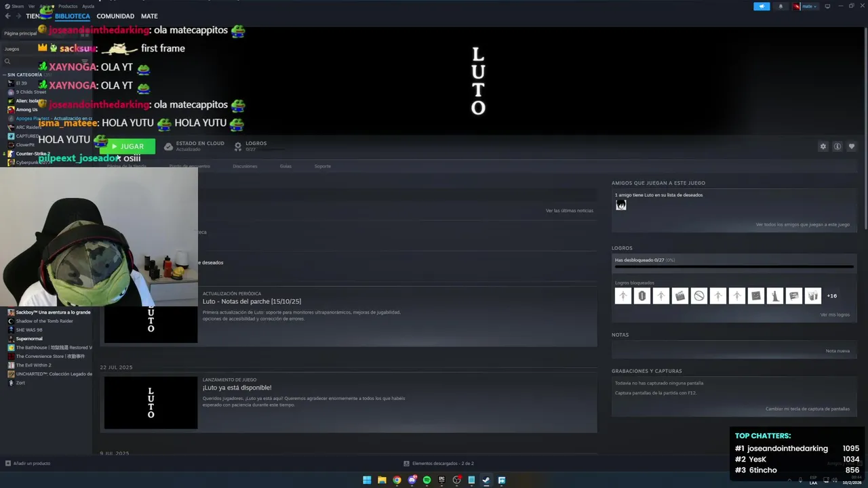The height and width of the screenshot is (488, 868).
Task: Open the mate account dropdown
Action: click(805, 6)
